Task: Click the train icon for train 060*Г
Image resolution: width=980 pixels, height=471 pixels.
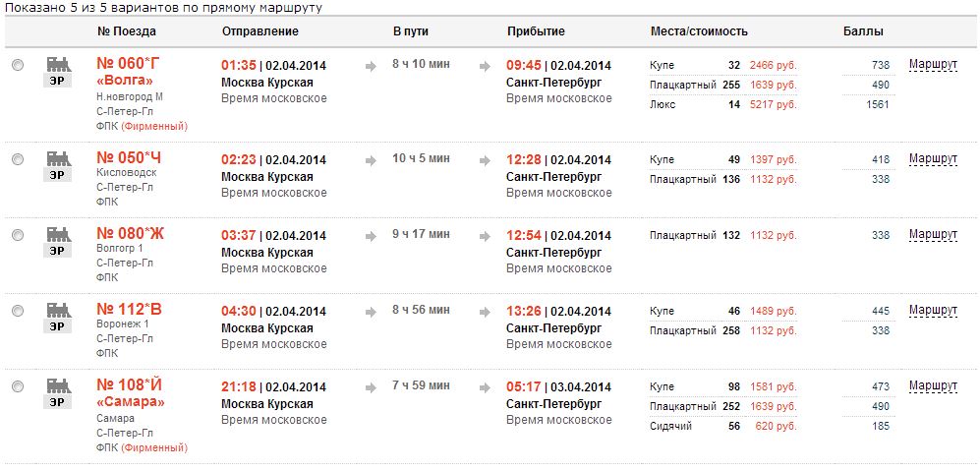Action: [59, 72]
